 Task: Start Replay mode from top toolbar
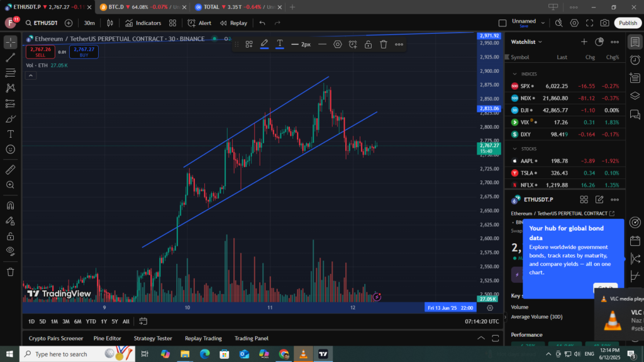pyautogui.click(x=233, y=23)
